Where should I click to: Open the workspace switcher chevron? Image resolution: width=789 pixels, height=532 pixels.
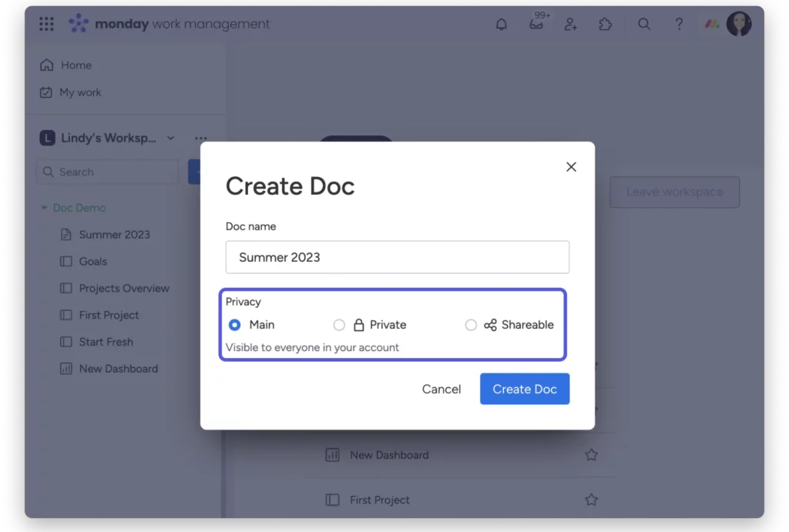[x=171, y=138]
